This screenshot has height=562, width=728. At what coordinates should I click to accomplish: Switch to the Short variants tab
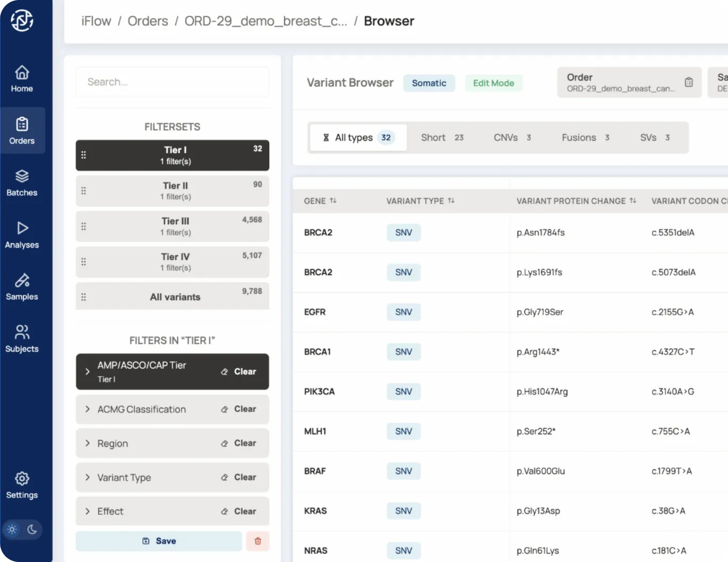(x=442, y=137)
